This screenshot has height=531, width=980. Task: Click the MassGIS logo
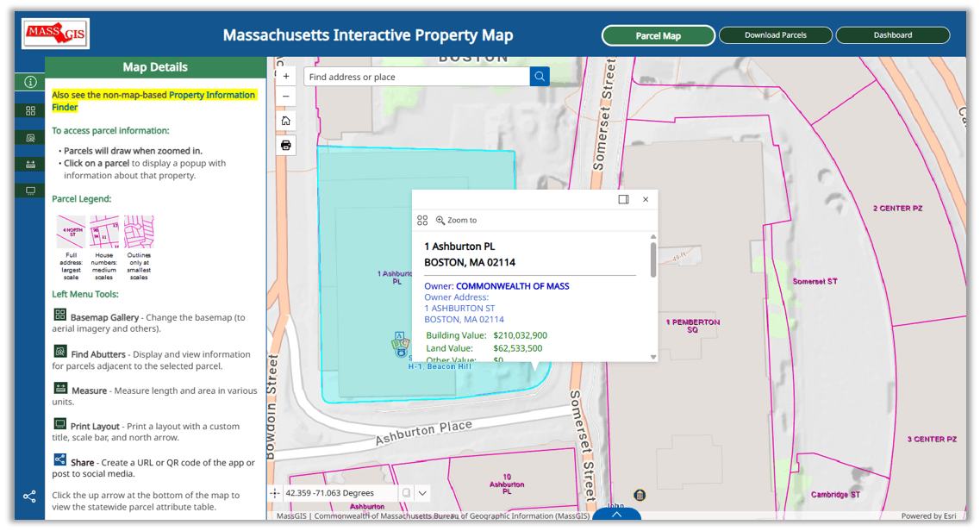click(x=56, y=34)
